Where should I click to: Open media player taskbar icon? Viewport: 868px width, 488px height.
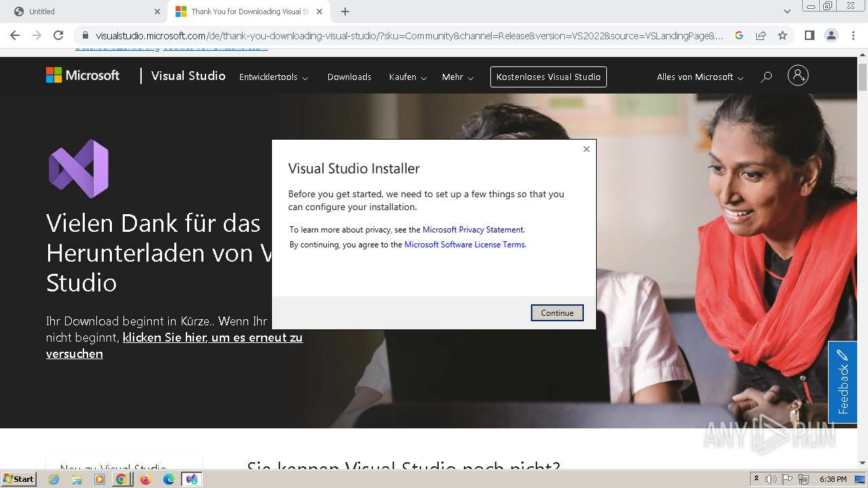pos(100,479)
